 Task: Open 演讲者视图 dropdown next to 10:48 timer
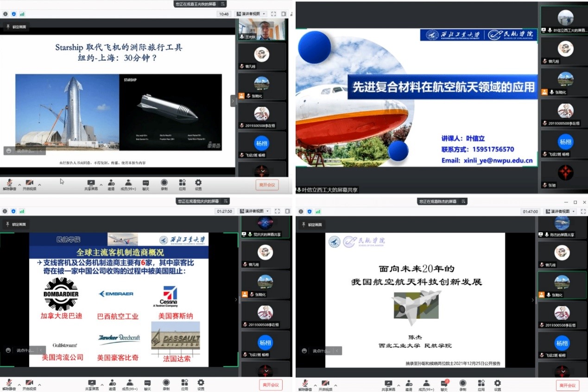pyautogui.click(x=251, y=14)
